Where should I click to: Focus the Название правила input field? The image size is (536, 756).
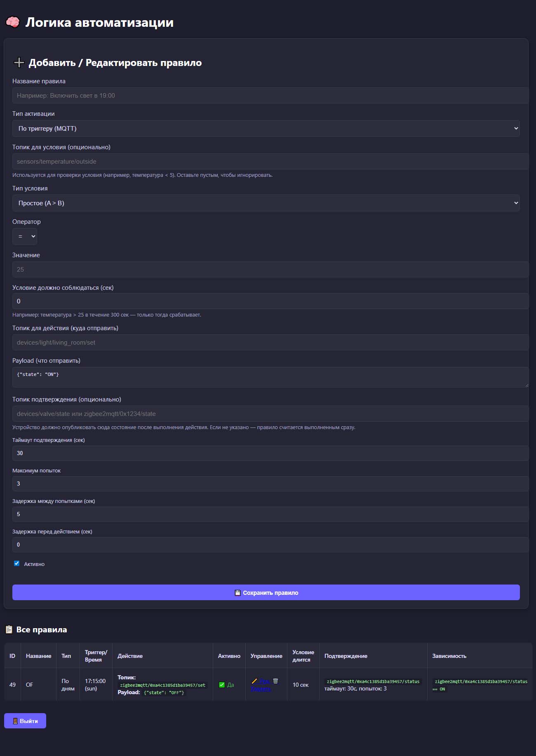[270, 96]
